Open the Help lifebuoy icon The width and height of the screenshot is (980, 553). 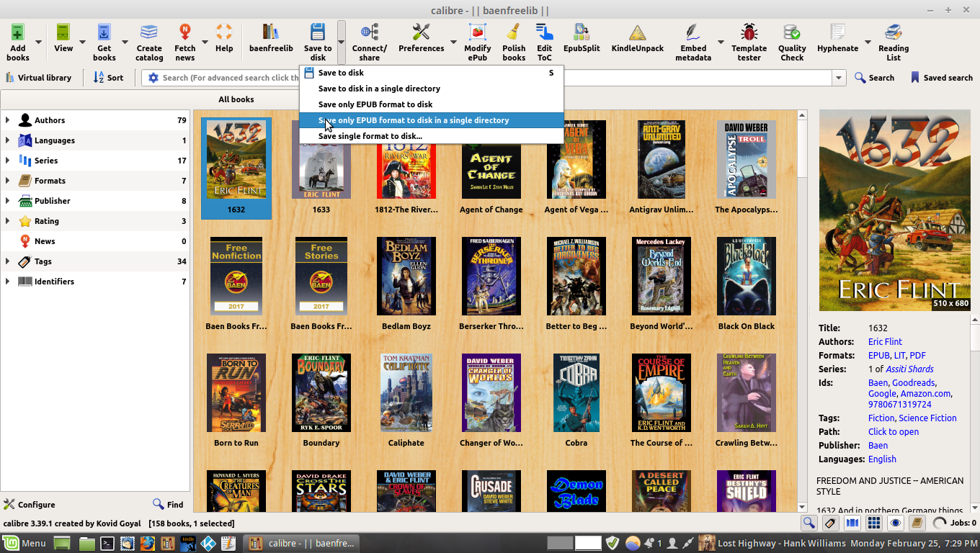(x=224, y=33)
